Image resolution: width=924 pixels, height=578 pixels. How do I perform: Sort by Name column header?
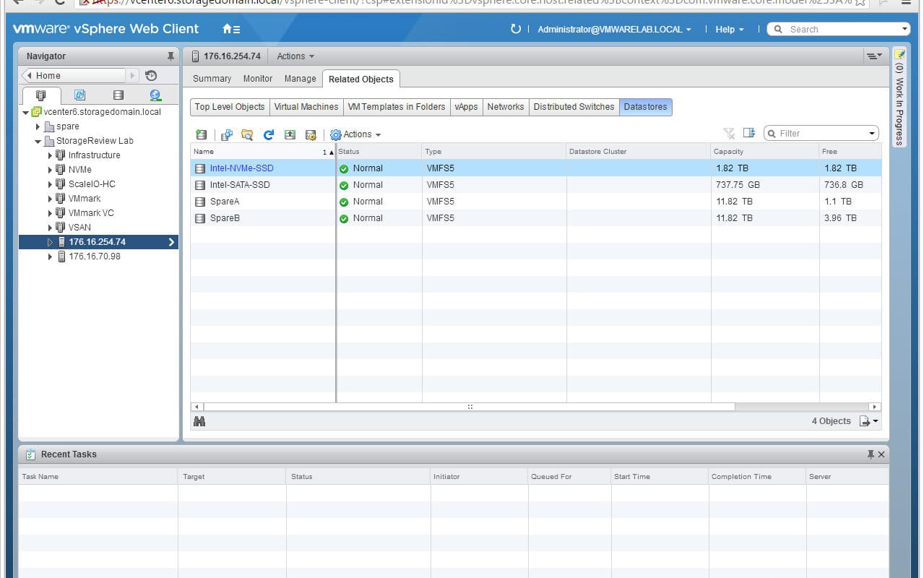pos(263,152)
